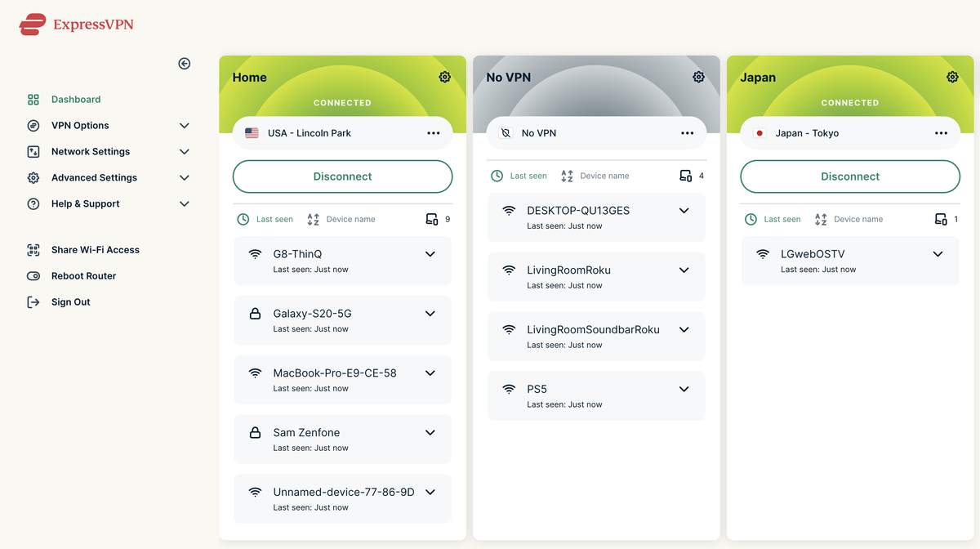Click the Share Wi-Fi QR code icon
The width and height of the screenshot is (980, 549).
[33, 250]
